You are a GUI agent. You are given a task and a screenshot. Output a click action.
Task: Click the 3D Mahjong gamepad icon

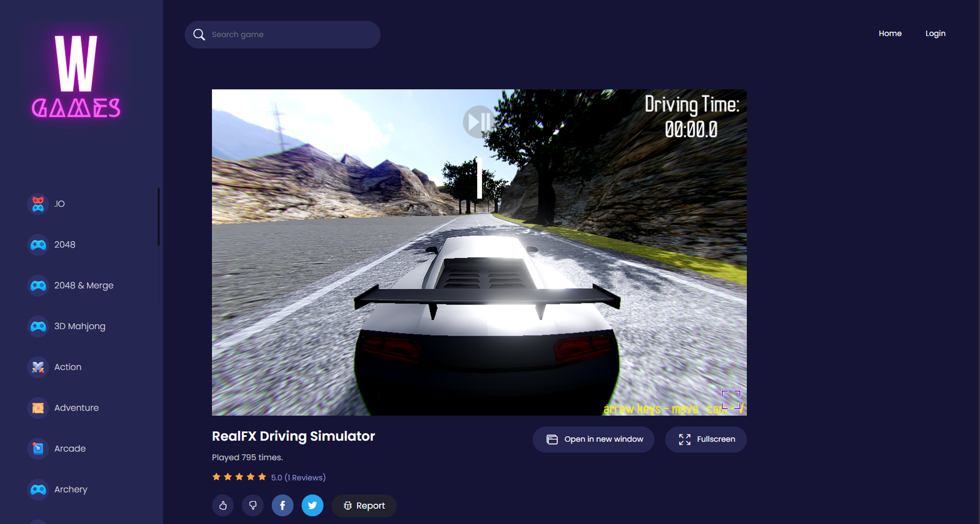pos(38,326)
